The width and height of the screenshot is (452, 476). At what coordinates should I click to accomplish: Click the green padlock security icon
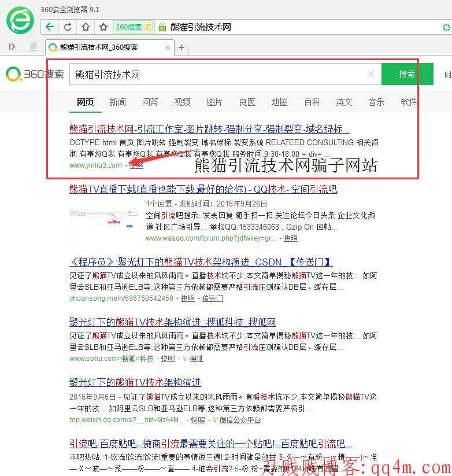pos(162,27)
